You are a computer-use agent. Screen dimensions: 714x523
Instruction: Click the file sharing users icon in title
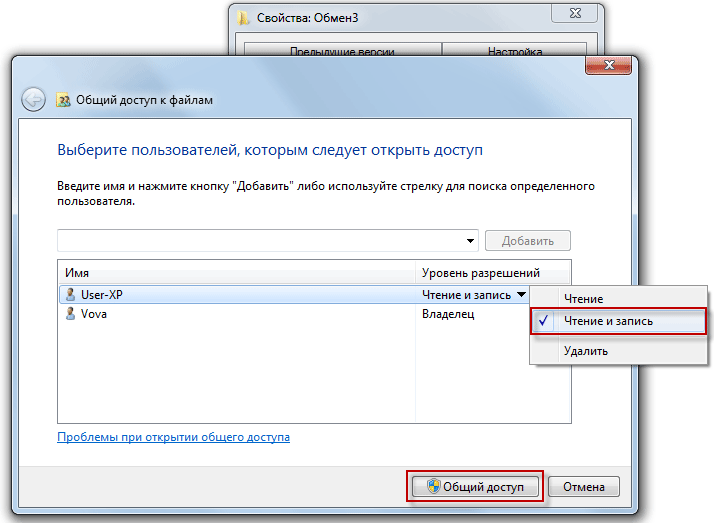pos(63,100)
